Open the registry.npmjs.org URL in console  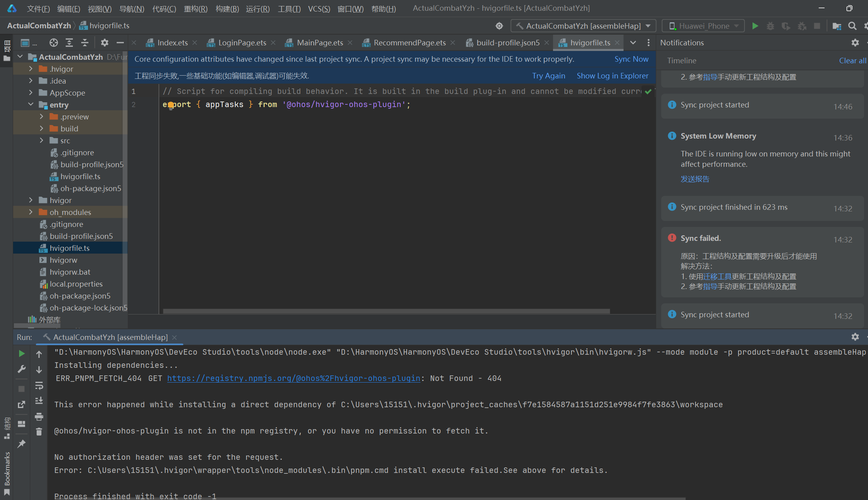293,378
